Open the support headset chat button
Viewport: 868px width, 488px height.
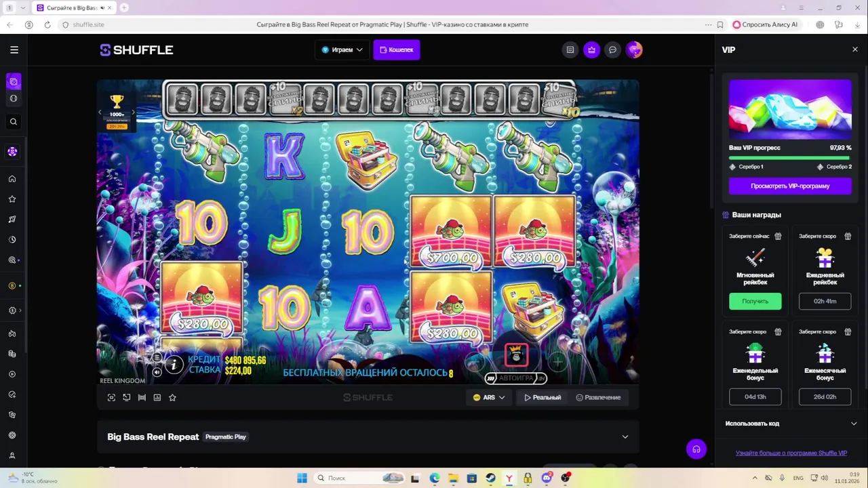696,449
